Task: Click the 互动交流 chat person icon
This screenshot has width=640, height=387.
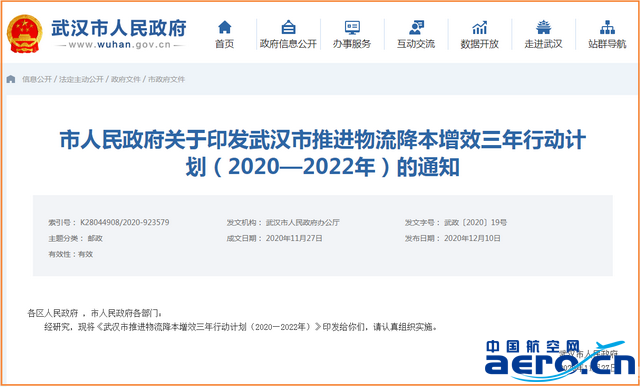Action: [416, 27]
